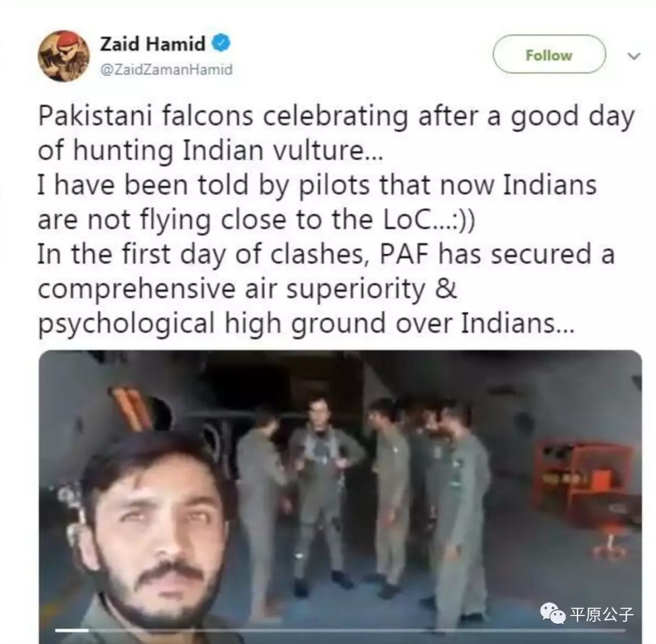The width and height of the screenshot is (656, 644).
Task: Open Zaid Hamid's profile avatar
Action: 64,56
